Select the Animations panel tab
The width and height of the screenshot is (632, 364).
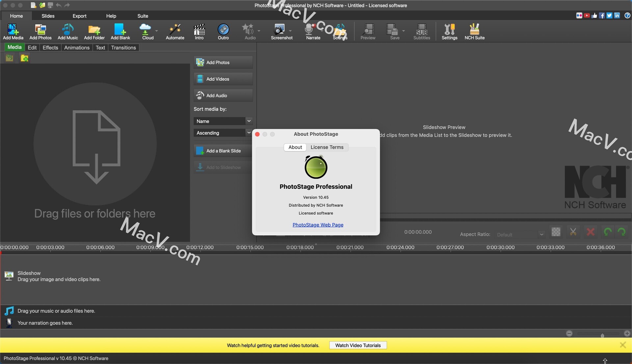click(77, 48)
